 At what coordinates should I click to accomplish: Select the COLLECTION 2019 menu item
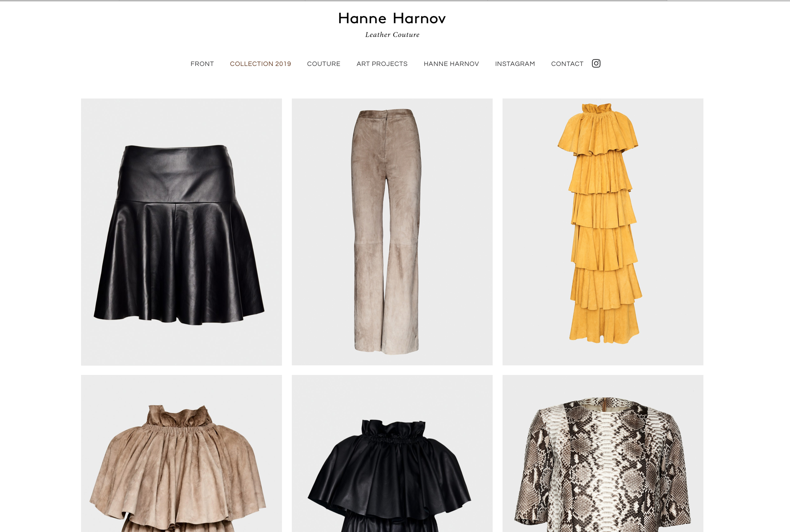pos(260,64)
